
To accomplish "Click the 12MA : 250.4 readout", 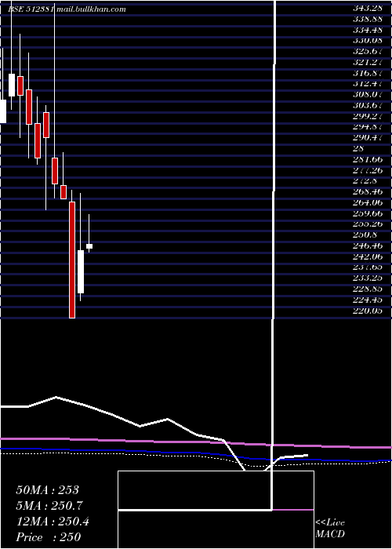I will 53,522.
